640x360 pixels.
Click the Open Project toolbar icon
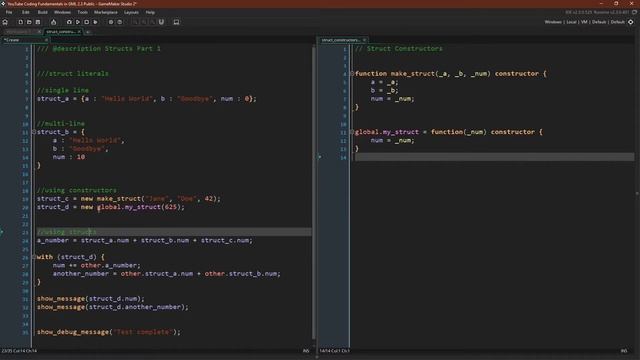point(29,22)
